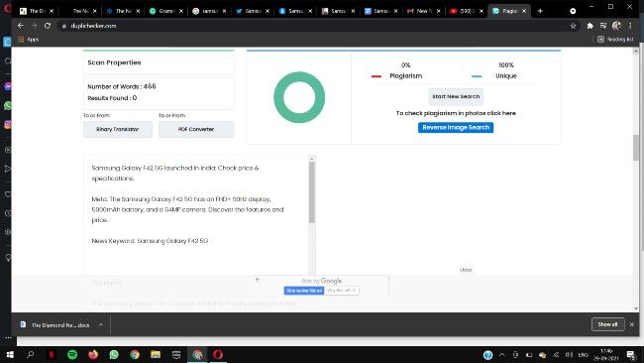The image size is (644, 363).
Task: Click Start New Search
Action: point(456,96)
